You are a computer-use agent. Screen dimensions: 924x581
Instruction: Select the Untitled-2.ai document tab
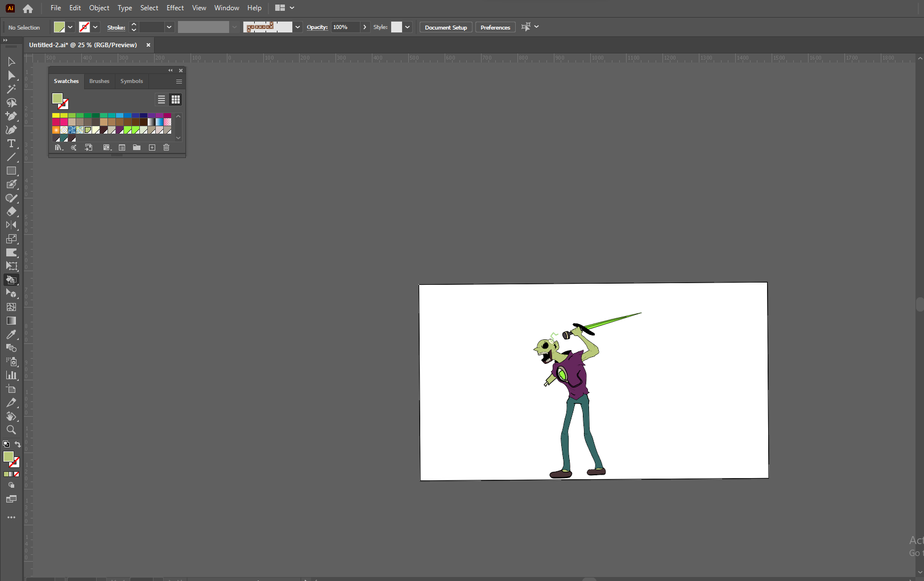click(x=83, y=45)
